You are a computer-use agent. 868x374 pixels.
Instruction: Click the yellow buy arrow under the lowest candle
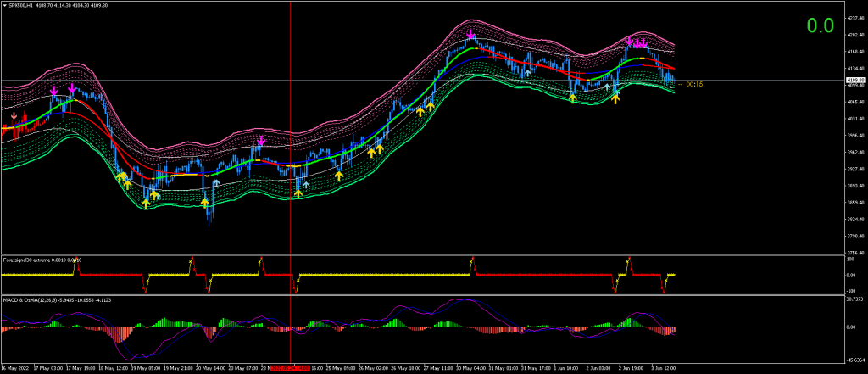coord(205,203)
